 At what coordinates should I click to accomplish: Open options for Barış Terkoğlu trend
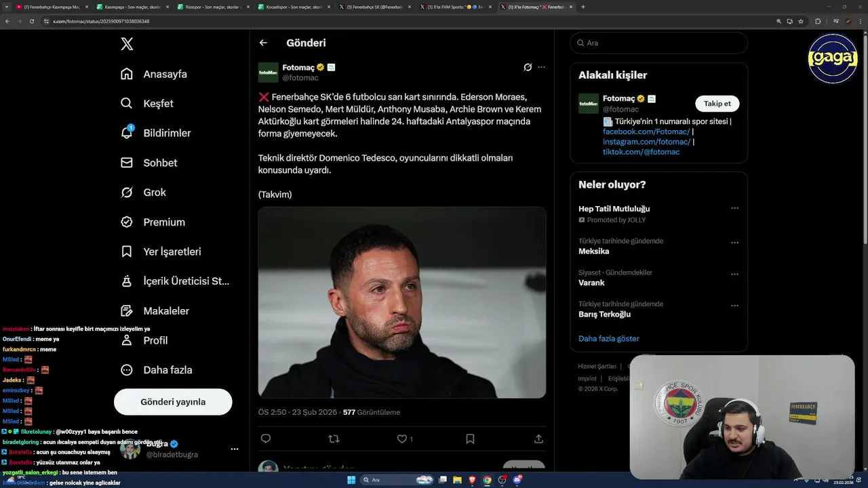pyautogui.click(x=734, y=305)
